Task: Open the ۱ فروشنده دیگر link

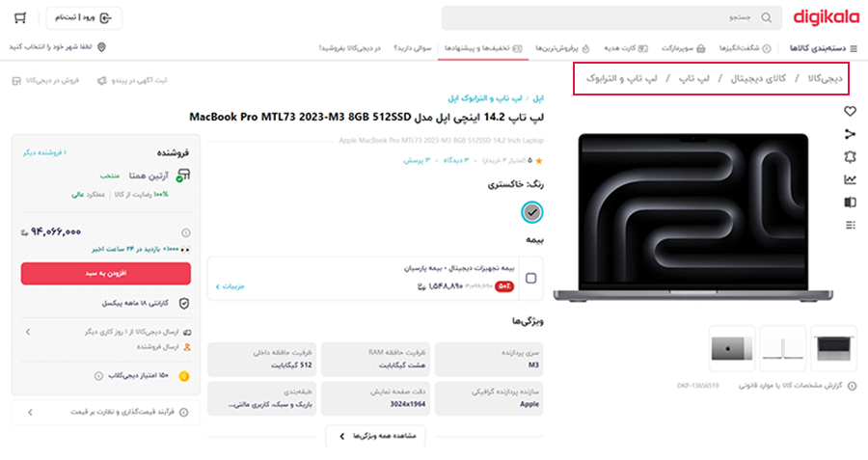Action: 44,152
